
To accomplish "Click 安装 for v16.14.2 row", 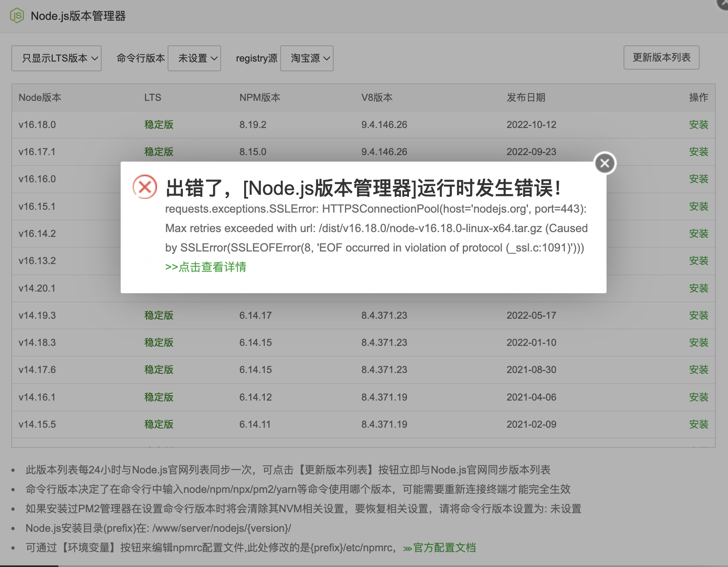I will (x=698, y=234).
